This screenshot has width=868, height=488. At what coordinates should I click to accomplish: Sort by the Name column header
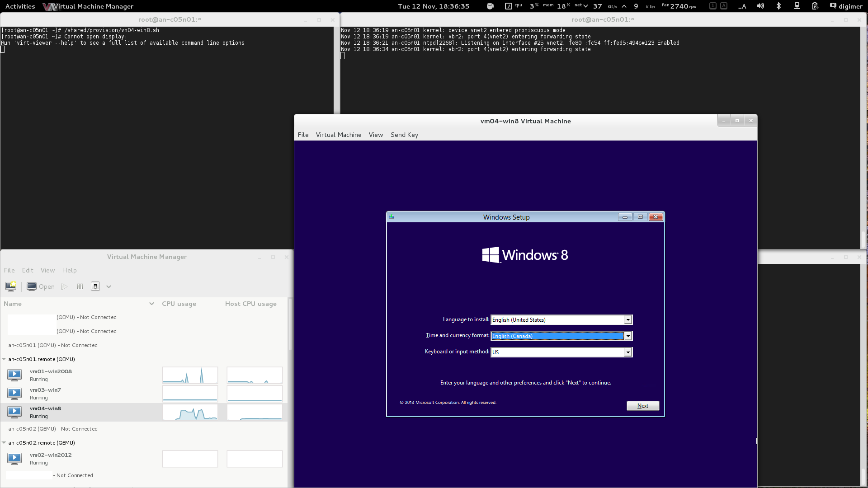[x=79, y=304]
